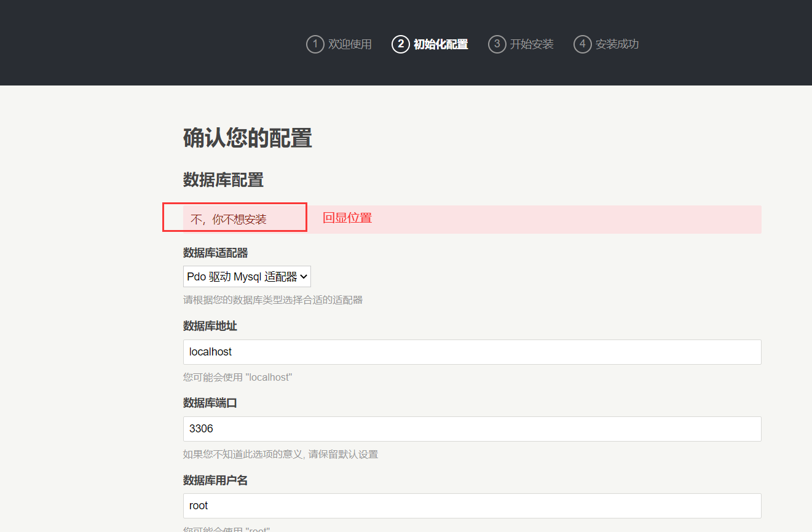
Task: Click the red 回显位置 annotation text
Action: 347,218
